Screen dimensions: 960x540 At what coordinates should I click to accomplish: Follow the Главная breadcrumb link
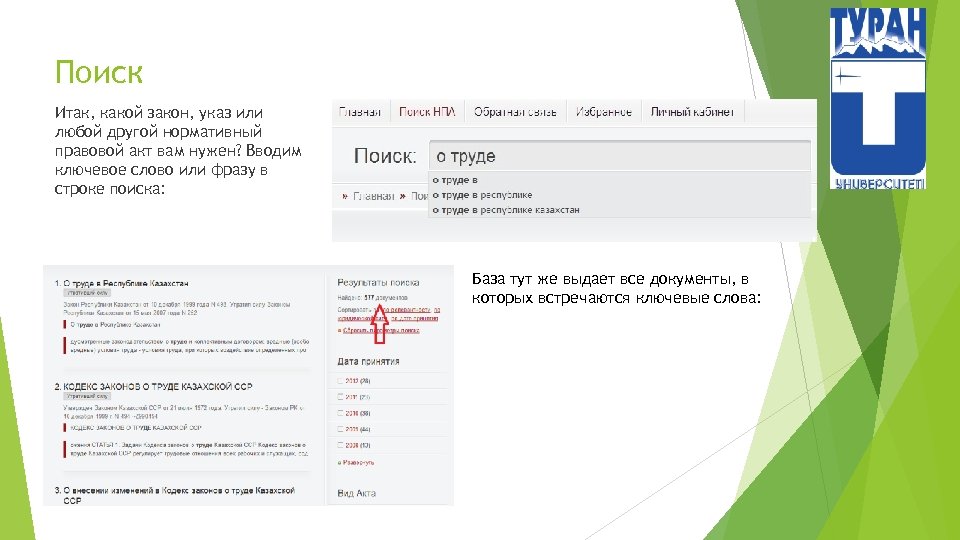click(373, 196)
